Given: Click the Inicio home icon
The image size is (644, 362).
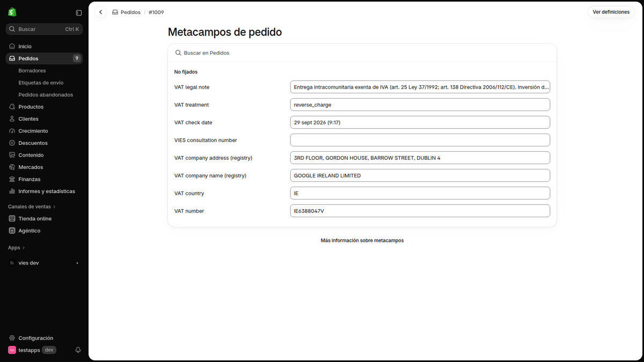Looking at the screenshot, I should 12,47.
